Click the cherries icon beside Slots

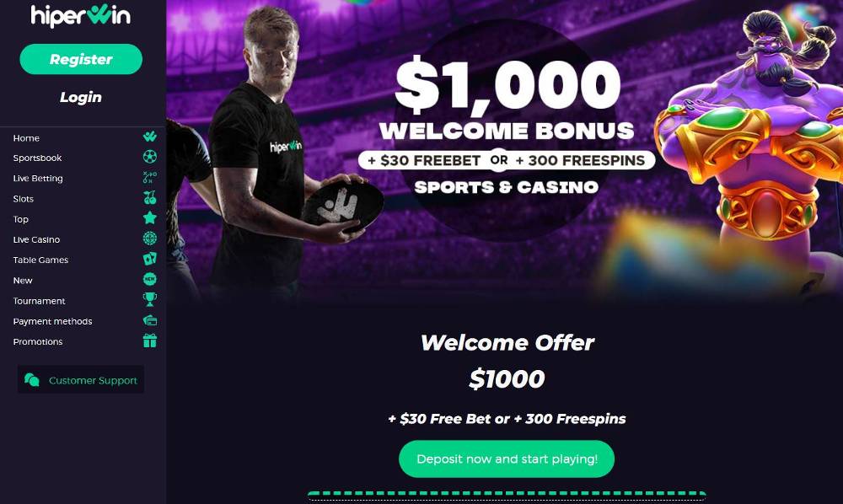pyautogui.click(x=150, y=198)
